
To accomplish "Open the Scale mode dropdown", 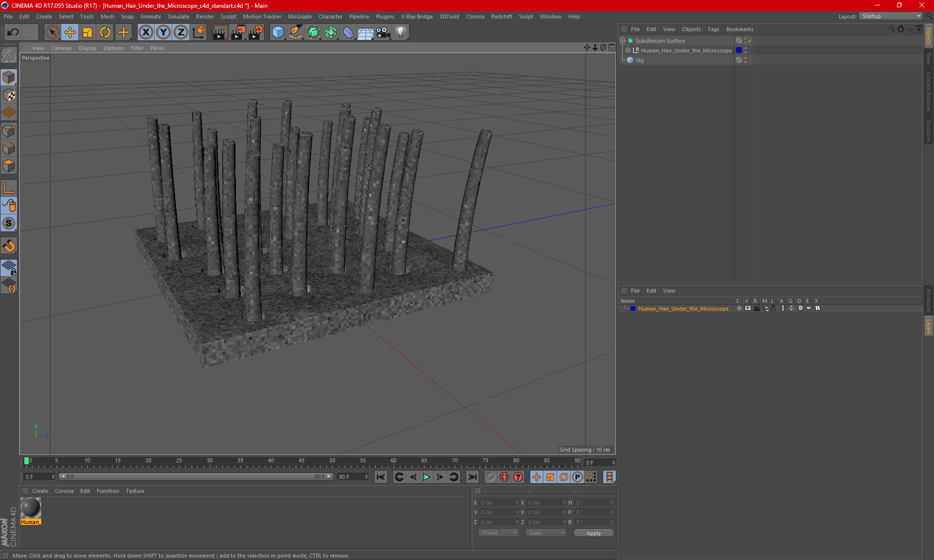I will click(546, 533).
